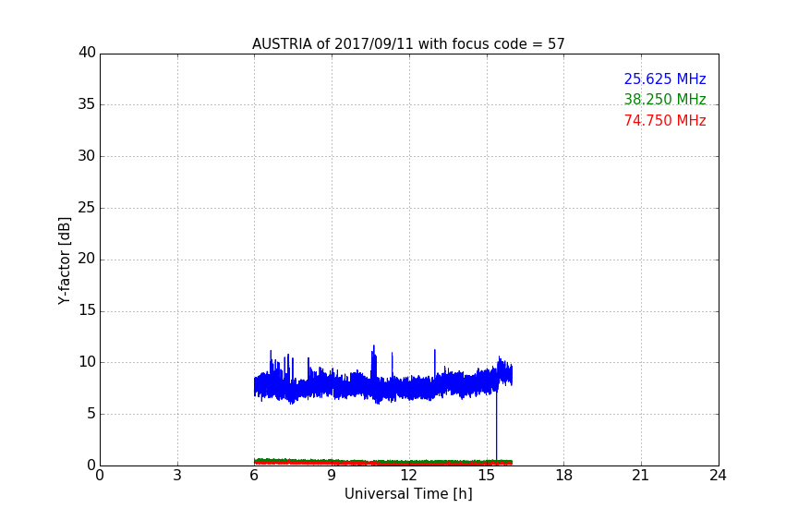The width and height of the screenshot is (798, 532).
Task: Select the red 74.750 MHz legend label
Action: 665,121
